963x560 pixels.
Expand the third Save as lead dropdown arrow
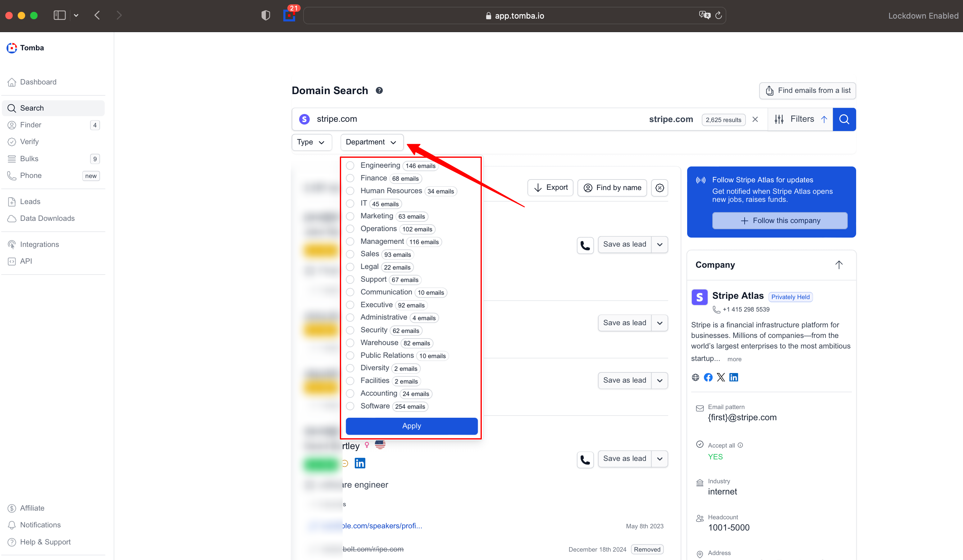click(660, 380)
